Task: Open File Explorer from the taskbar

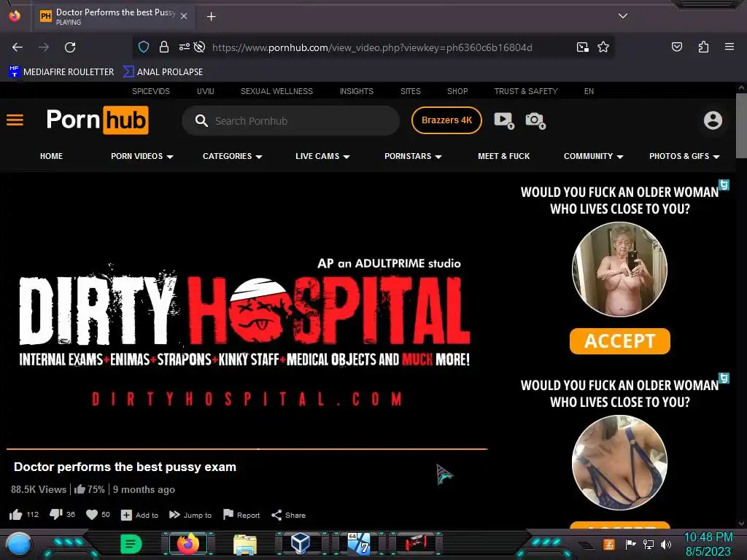Action: 245,544
